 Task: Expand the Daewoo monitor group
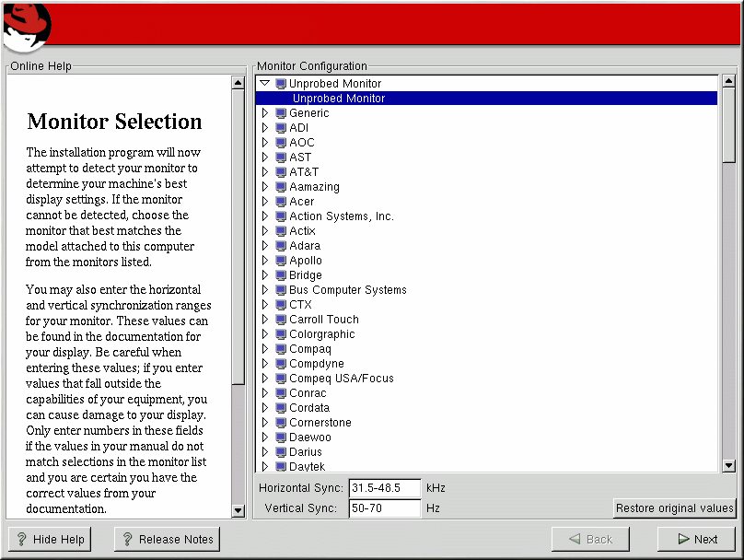click(265, 437)
